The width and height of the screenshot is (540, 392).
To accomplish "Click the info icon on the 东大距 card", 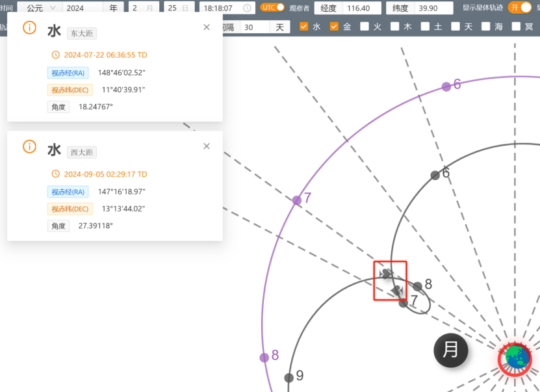I will pyautogui.click(x=29, y=27).
